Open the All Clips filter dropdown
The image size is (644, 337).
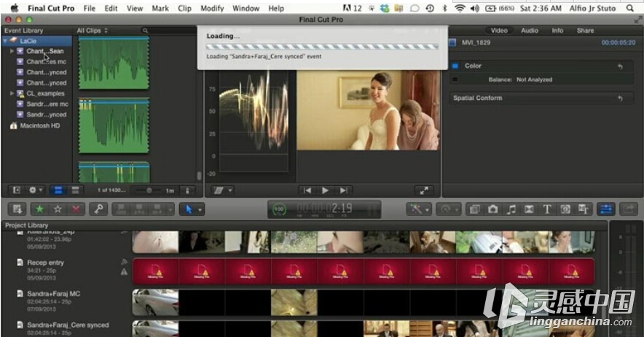93,31
